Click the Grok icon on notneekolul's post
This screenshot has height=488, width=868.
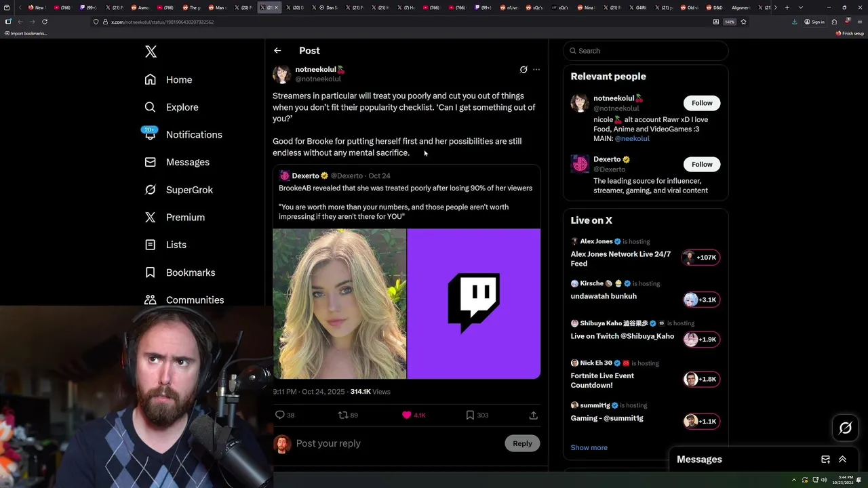pos(524,69)
